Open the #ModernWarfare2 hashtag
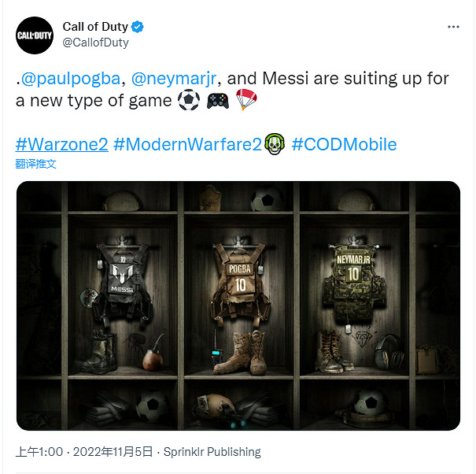 (x=187, y=145)
